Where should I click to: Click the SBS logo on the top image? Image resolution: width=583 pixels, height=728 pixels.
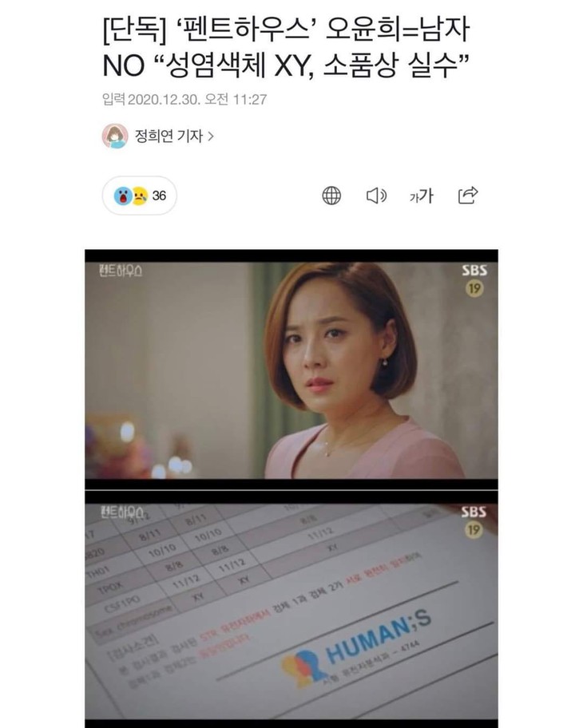[x=474, y=271]
